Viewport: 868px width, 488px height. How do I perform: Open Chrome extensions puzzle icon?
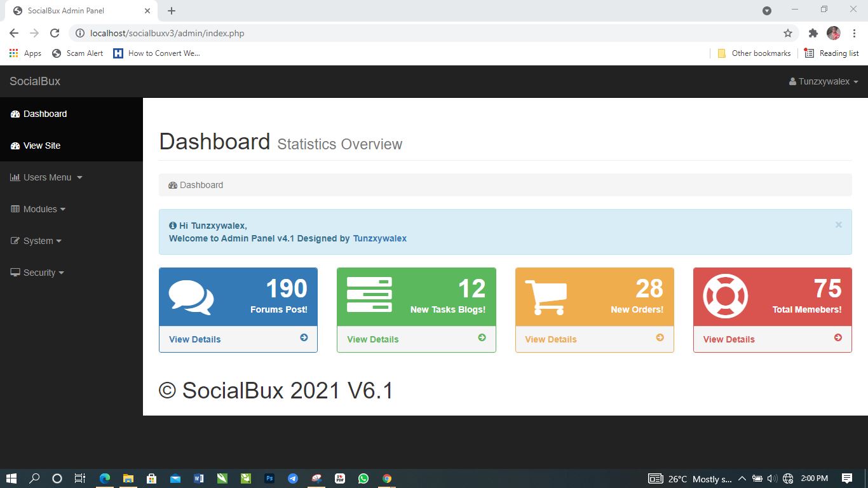[813, 33]
